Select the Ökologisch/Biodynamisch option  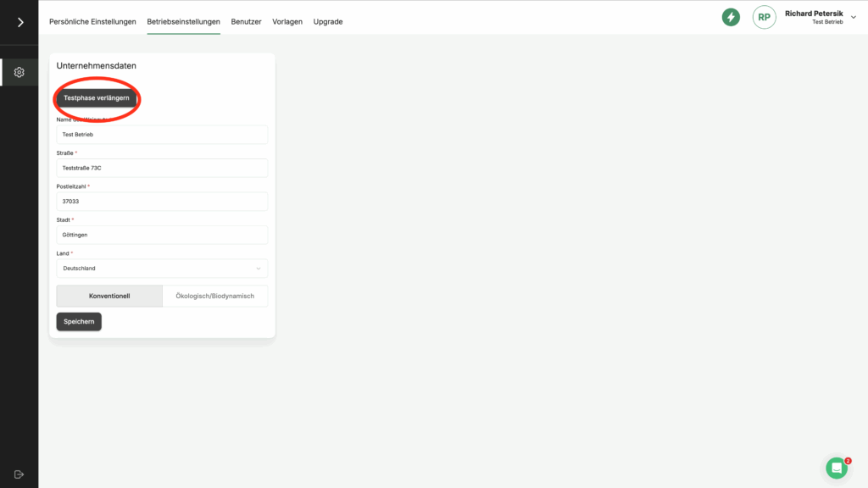coord(214,296)
